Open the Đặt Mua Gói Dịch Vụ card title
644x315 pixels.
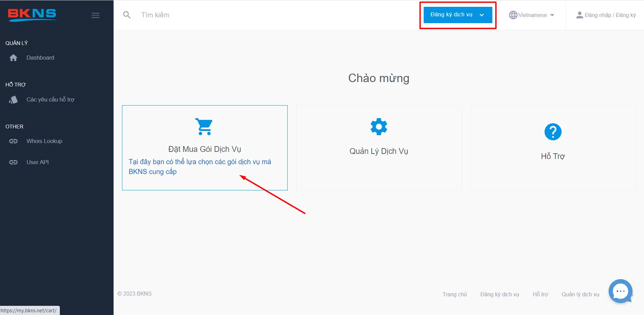(x=205, y=149)
